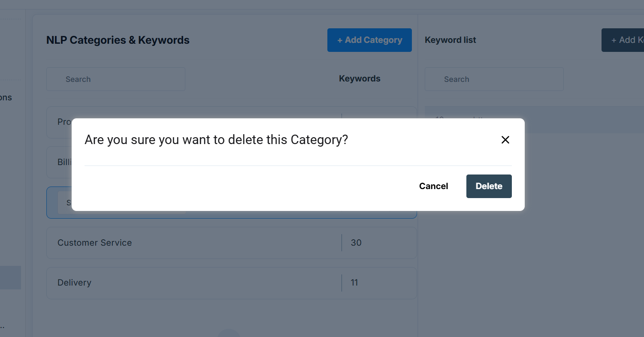Select the category row starting with 'Pro'
The image size is (644, 337).
(59, 122)
